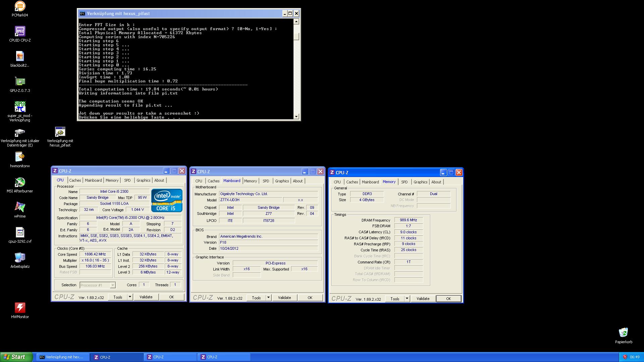Click the DRAM Frequency value 989.6 MHz
Viewport: 644px width, 362px height.
click(409, 220)
